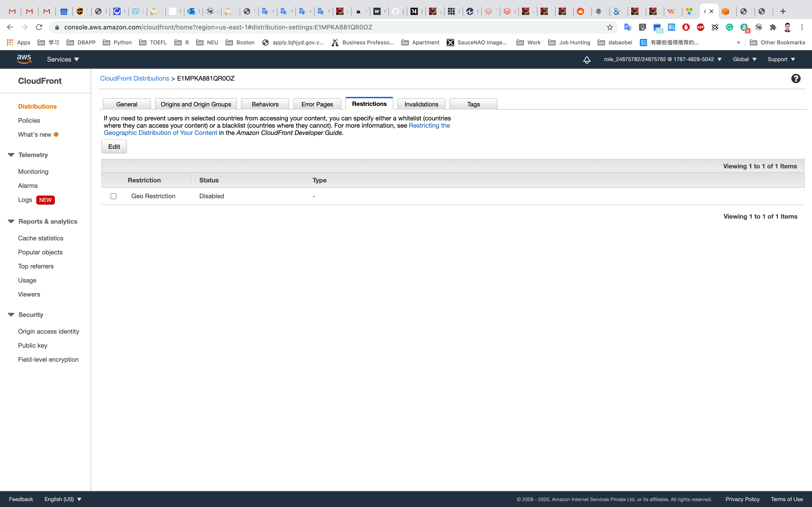Open Cache statistics in sidebar

41,238
